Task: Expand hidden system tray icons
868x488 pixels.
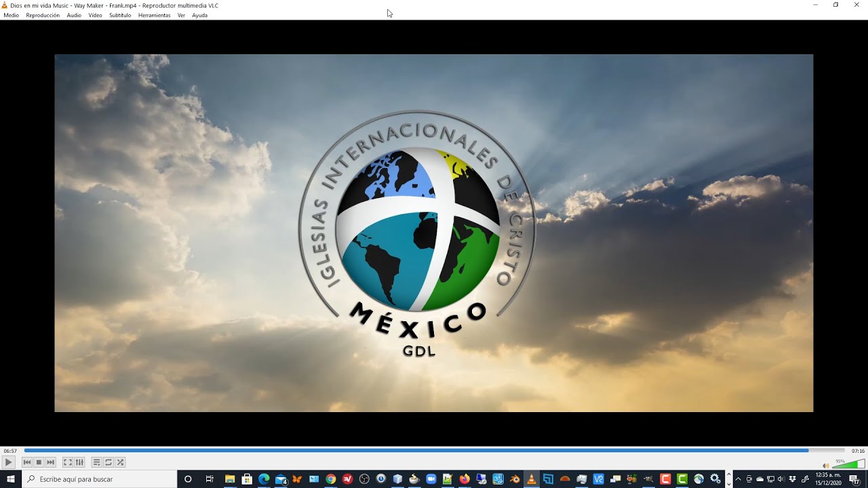Action: [x=738, y=479]
